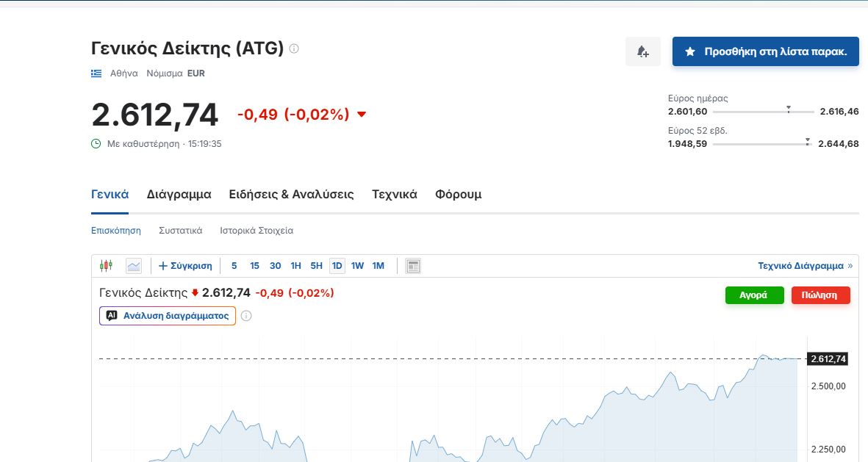The image size is (868, 462).
Task: Click the info icon next to chart analysis
Action: pyautogui.click(x=246, y=315)
